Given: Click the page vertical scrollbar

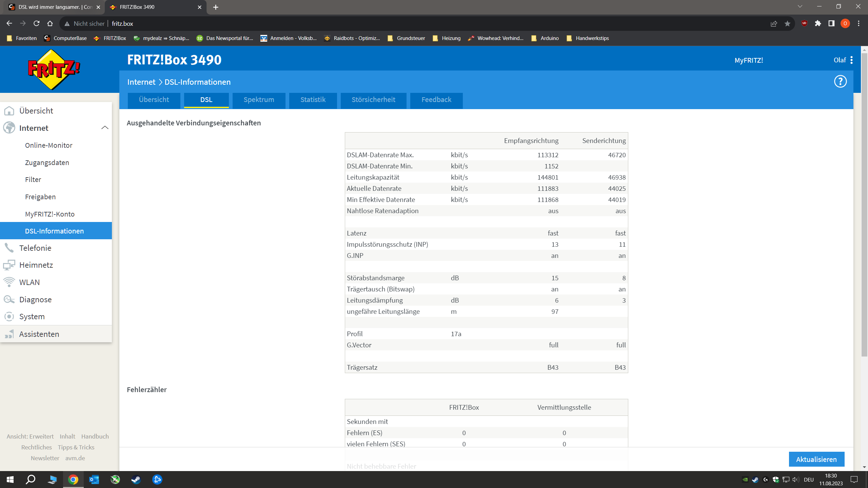Looking at the screenshot, I should [864, 203].
